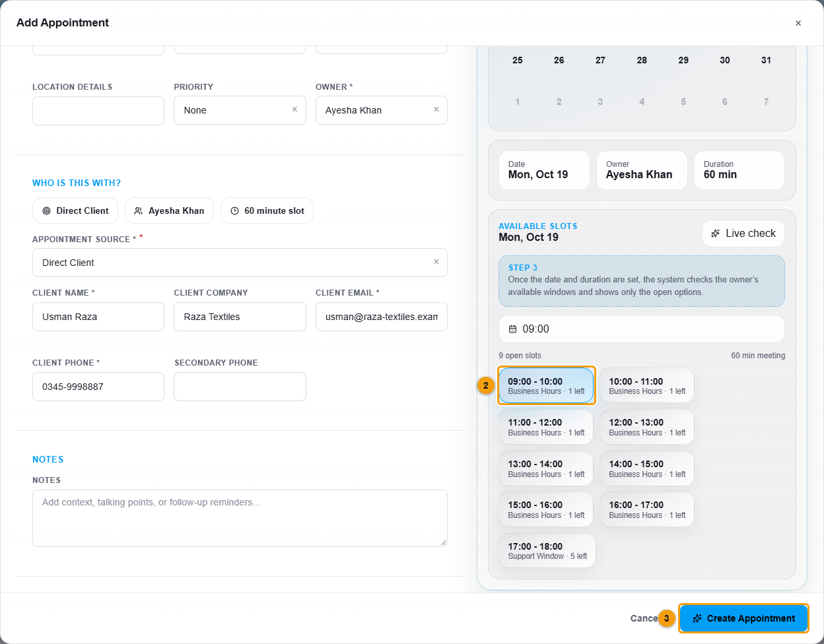The height and width of the screenshot is (644, 824).
Task: Click the people icon on Ayesha Khan chip
Action: [139, 211]
